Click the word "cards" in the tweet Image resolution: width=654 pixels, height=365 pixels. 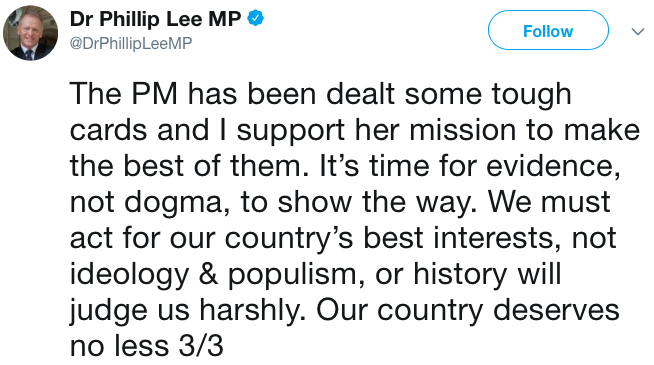click(x=108, y=130)
